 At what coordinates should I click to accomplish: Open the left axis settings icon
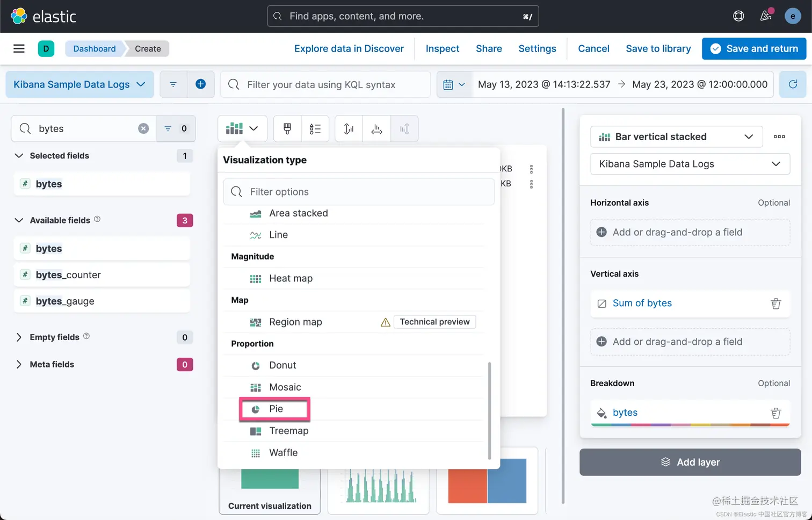coord(349,129)
